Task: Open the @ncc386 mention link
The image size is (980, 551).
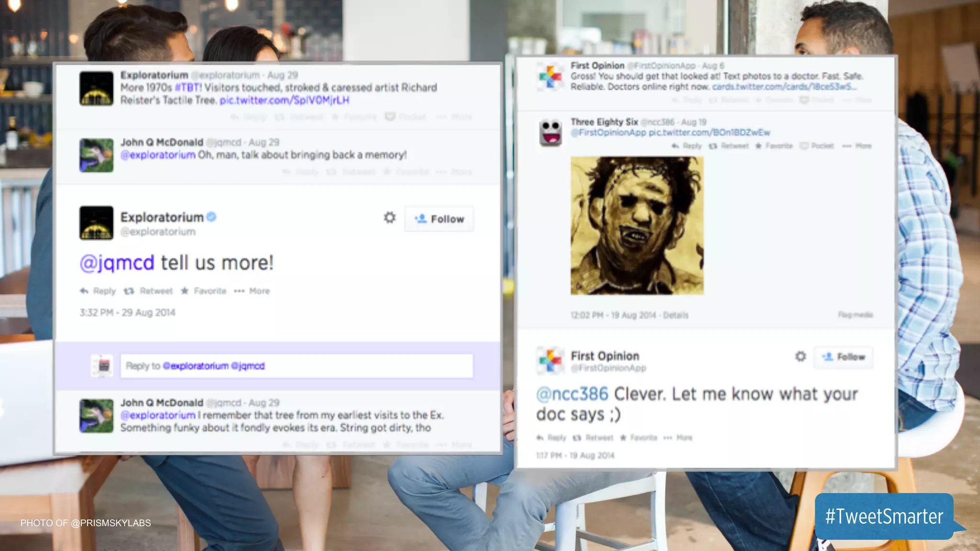Action: 572,394
